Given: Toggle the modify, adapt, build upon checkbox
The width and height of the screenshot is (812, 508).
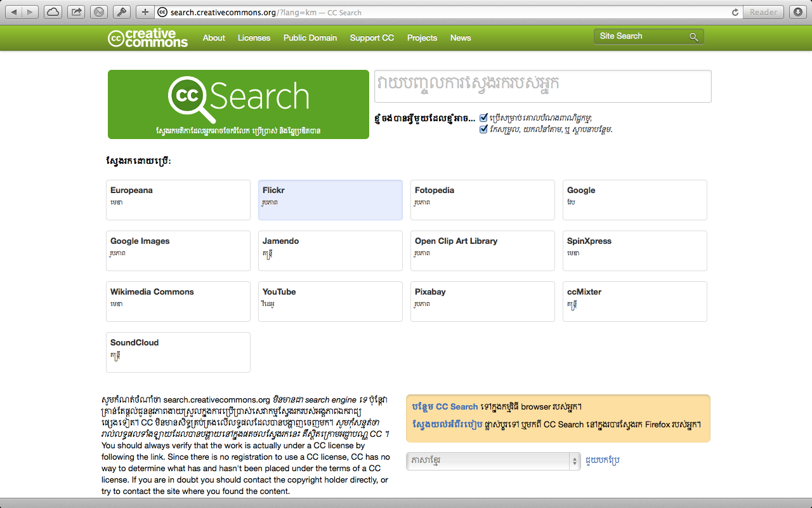Looking at the screenshot, I should coord(484,129).
